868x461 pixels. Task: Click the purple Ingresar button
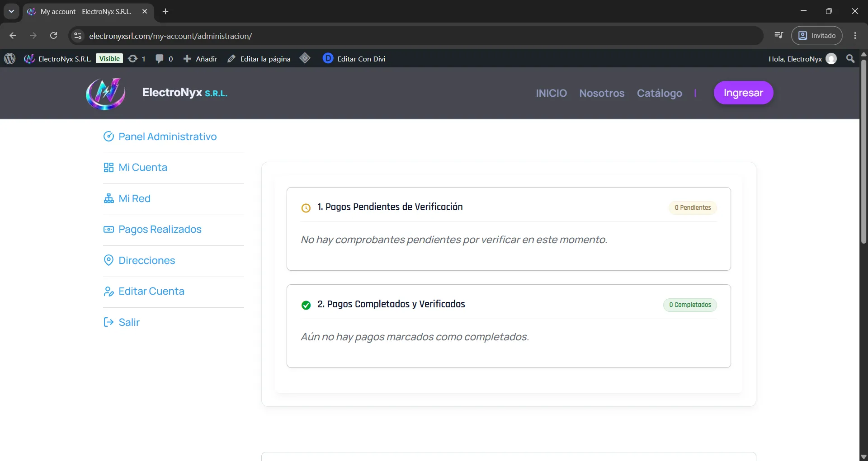click(743, 93)
